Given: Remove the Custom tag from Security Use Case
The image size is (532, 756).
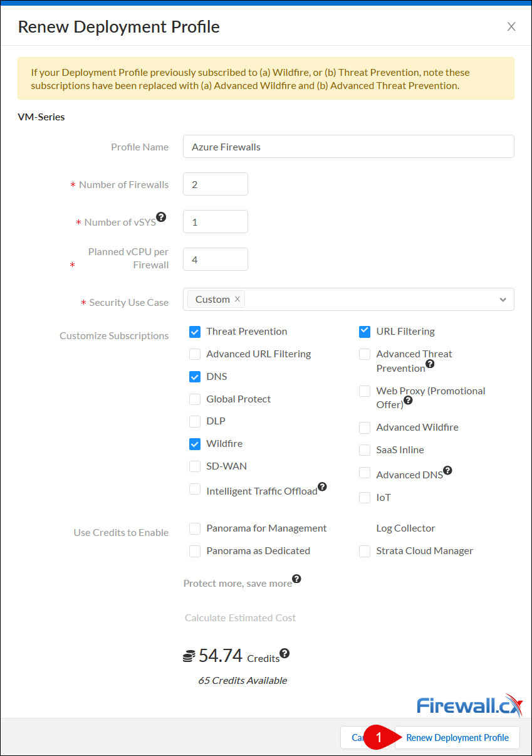Looking at the screenshot, I should 237,299.
